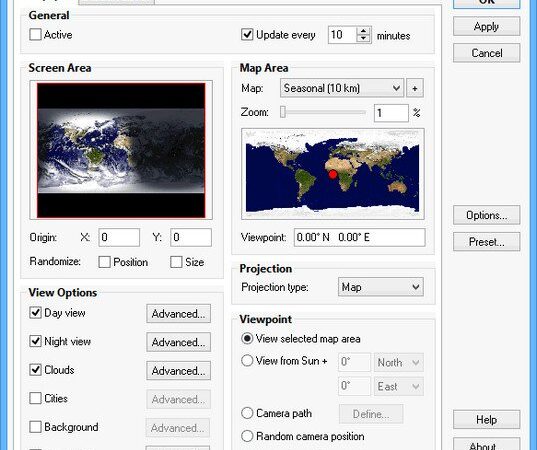Screen dimensions: 537x450
Task: Enable the Cities checkbox
Action: pos(35,398)
